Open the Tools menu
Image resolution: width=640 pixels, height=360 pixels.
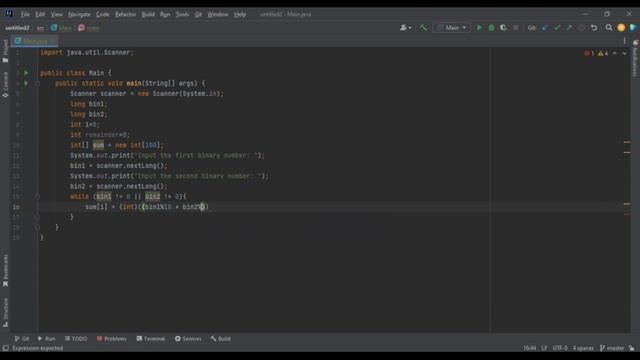click(182, 14)
